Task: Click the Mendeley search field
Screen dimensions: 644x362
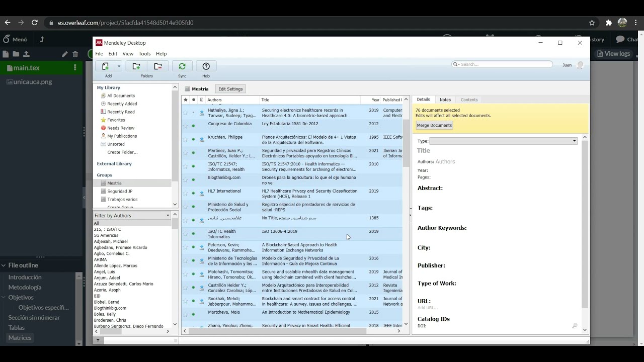Action: pos(502,64)
